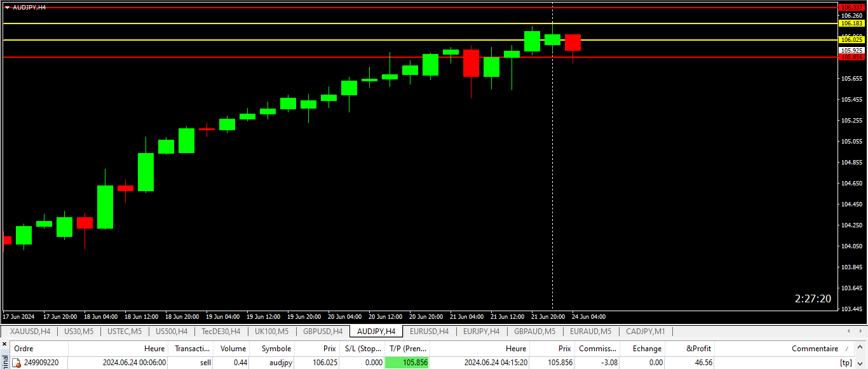Open the EURJPY,H4 chart tab
This screenshot has height=369, width=868.
coord(481,331)
